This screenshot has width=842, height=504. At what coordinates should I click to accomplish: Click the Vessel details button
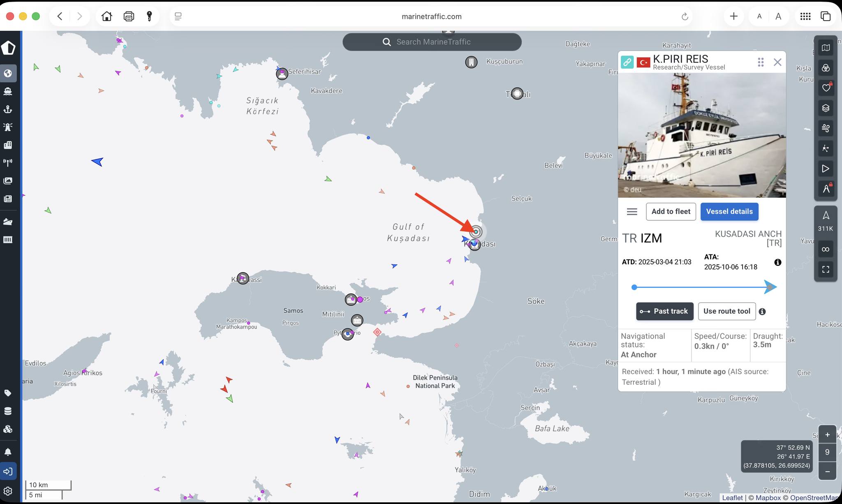click(729, 212)
